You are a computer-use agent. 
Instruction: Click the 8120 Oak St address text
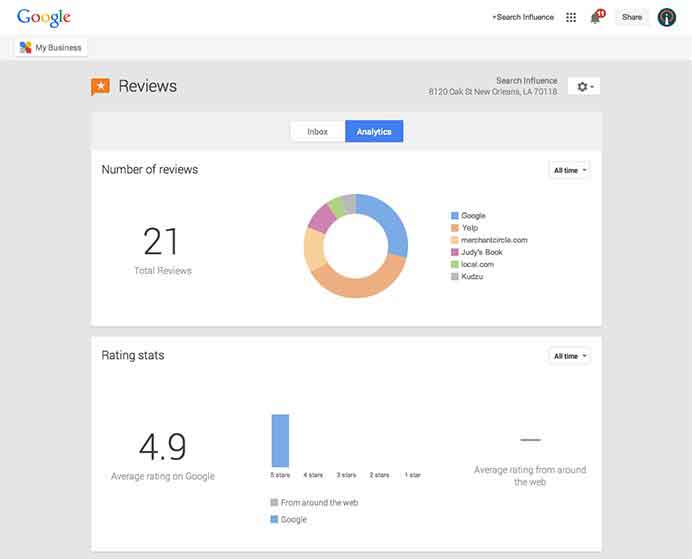point(493,92)
